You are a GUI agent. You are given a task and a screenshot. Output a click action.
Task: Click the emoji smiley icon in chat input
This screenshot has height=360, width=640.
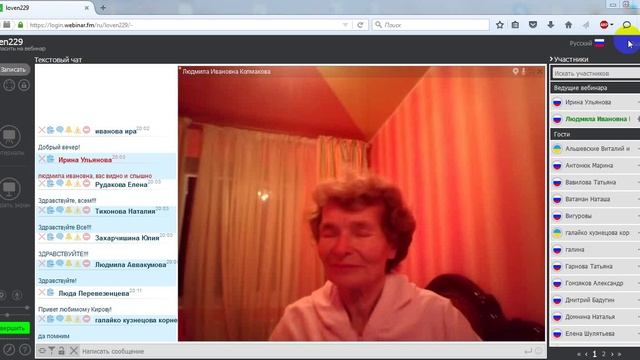click(539, 351)
